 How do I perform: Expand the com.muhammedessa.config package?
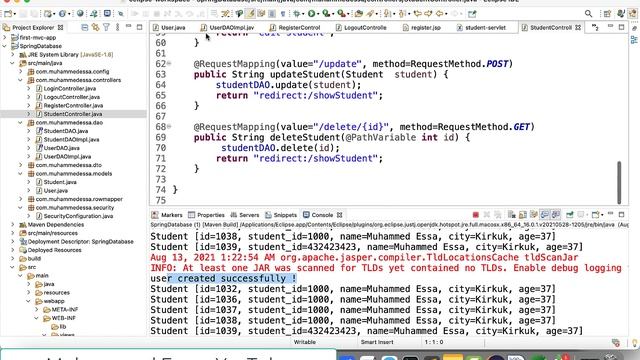tap(21, 71)
